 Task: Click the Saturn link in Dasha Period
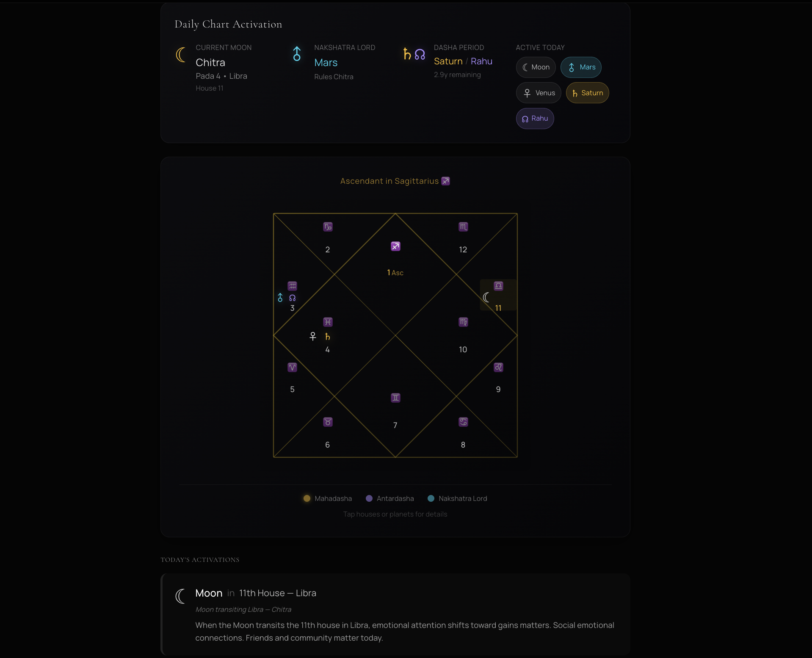tap(448, 61)
